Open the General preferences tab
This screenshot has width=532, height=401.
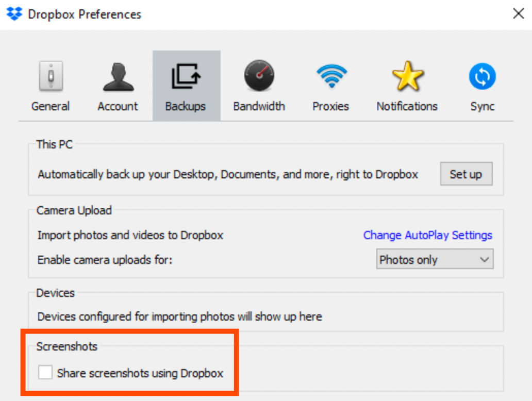pyautogui.click(x=51, y=86)
